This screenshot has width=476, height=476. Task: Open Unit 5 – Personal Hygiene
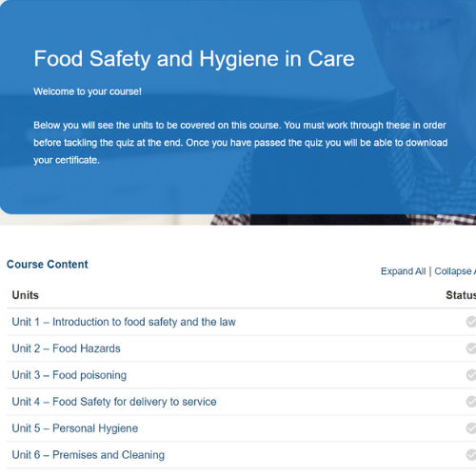tap(75, 428)
